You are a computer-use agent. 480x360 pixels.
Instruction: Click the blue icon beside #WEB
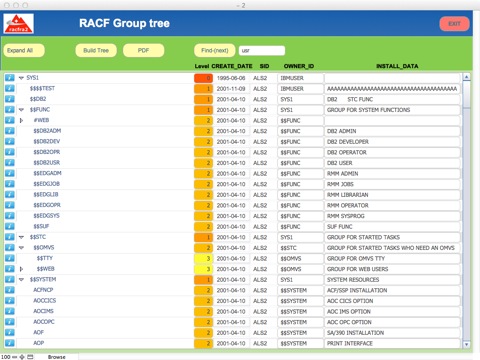point(10,120)
